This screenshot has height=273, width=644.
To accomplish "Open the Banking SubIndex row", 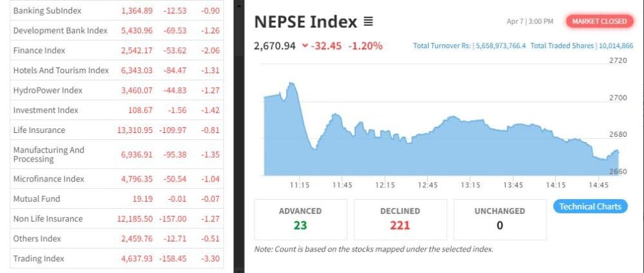I will 117,10.
